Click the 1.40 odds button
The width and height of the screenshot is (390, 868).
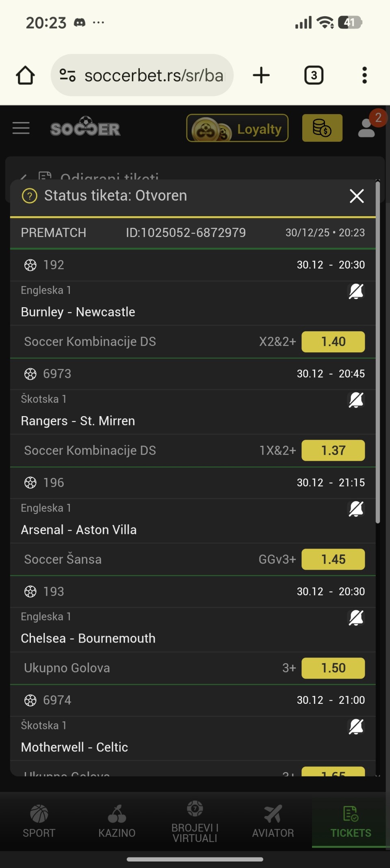click(x=333, y=342)
